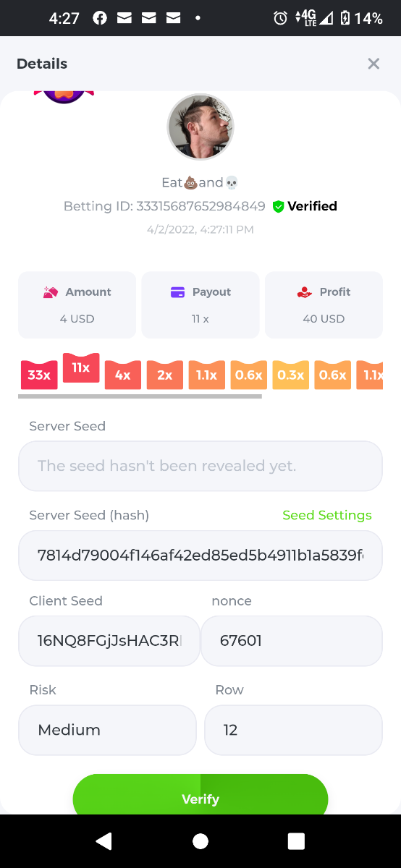This screenshot has width=401, height=868.
Task: Tap the red Profit hand icon
Action: click(x=305, y=292)
